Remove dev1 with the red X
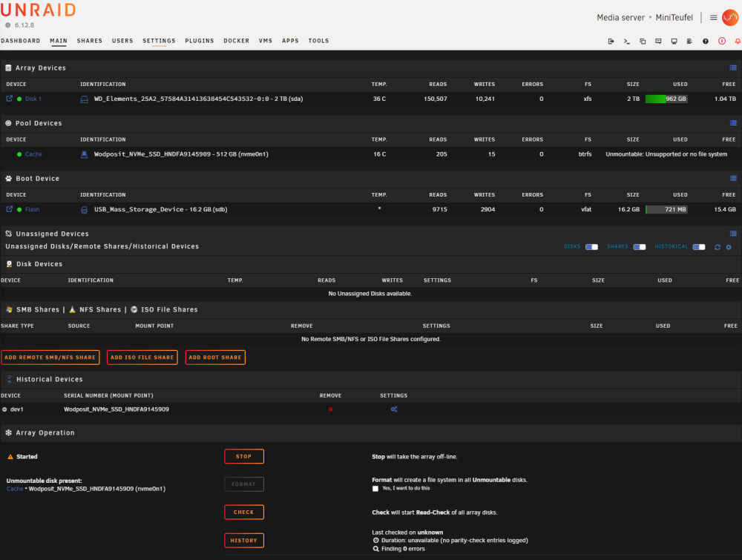This screenshot has height=560, width=742. pos(331,409)
